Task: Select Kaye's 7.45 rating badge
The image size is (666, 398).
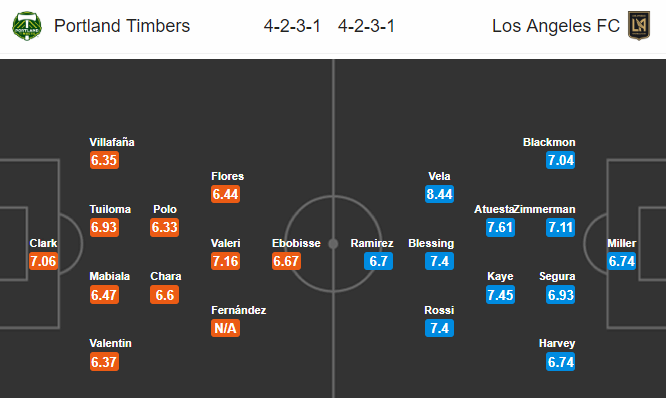Action: (500, 295)
